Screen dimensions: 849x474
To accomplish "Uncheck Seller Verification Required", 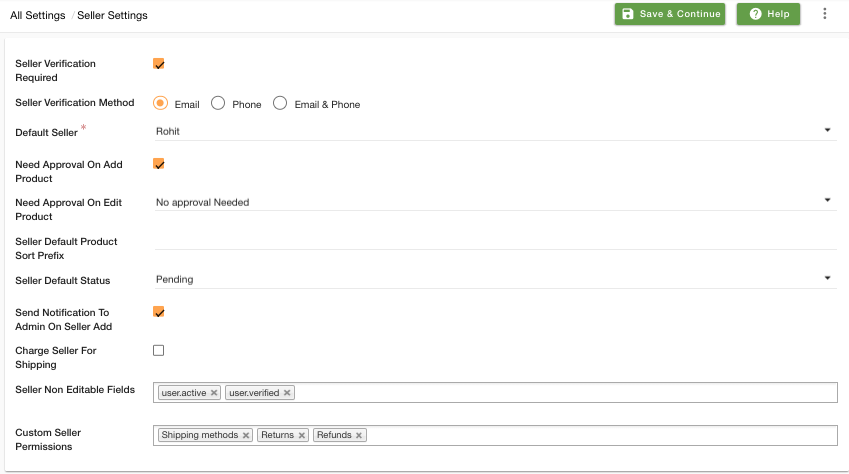I will 159,64.
